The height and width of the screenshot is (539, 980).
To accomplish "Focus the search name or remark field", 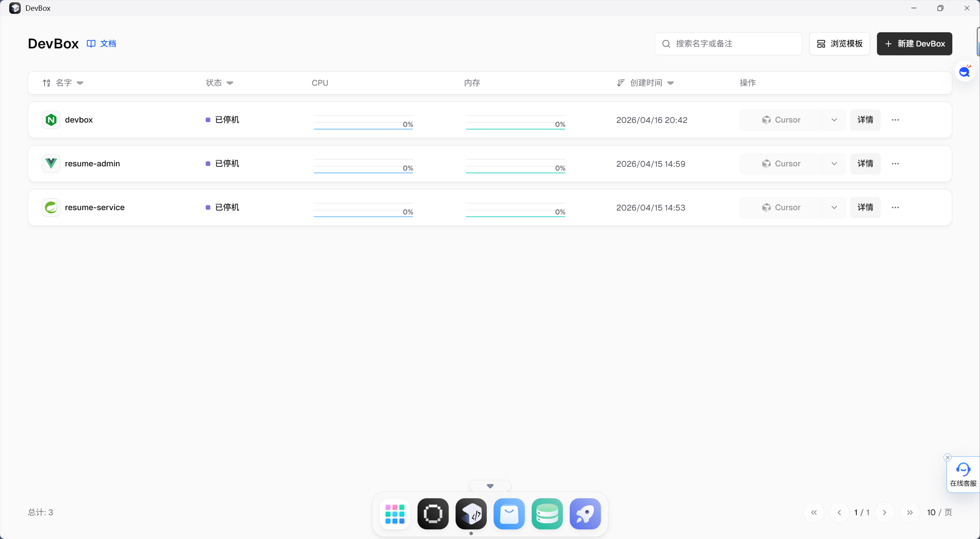I will pyautogui.click(x=729, y=44).
